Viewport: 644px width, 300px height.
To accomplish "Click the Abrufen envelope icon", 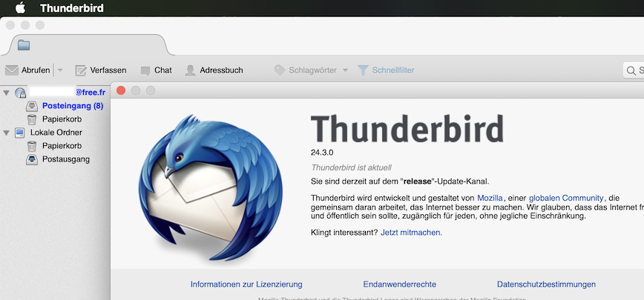I will 12,70.
